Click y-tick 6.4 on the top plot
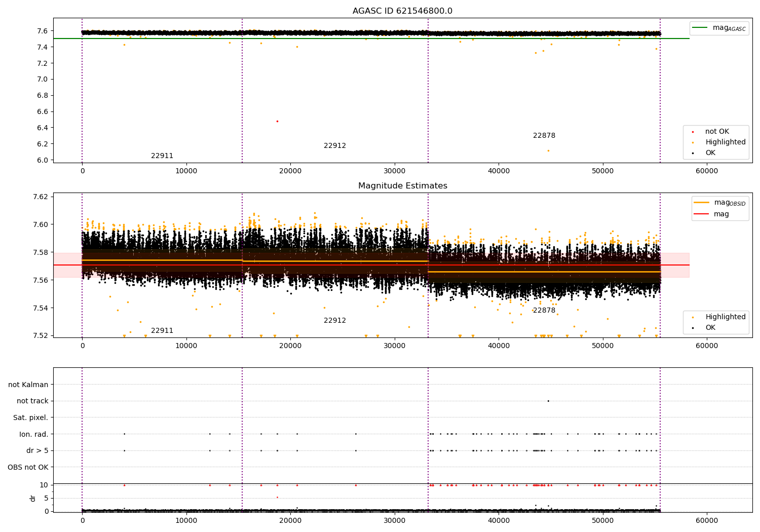 pos(43,128)
